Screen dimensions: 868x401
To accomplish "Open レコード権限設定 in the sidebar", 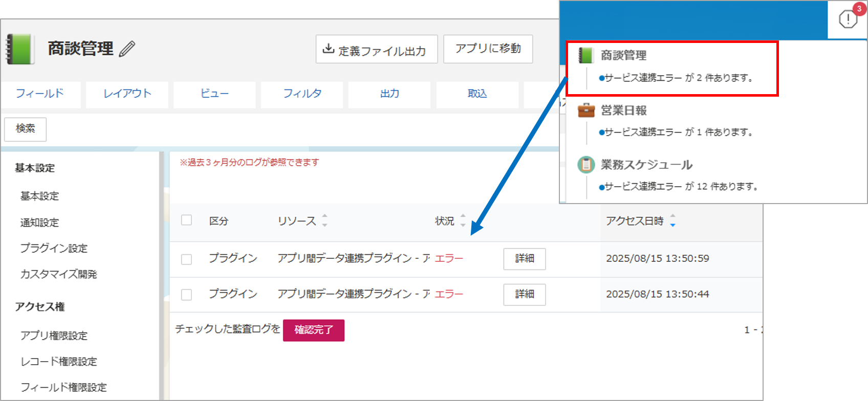I will tap(58, 362).
